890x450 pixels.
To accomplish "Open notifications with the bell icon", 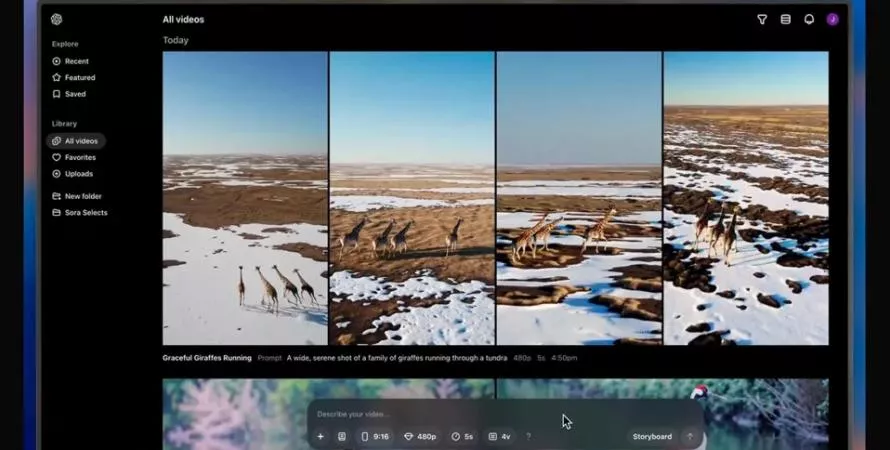I will (809, 19).
